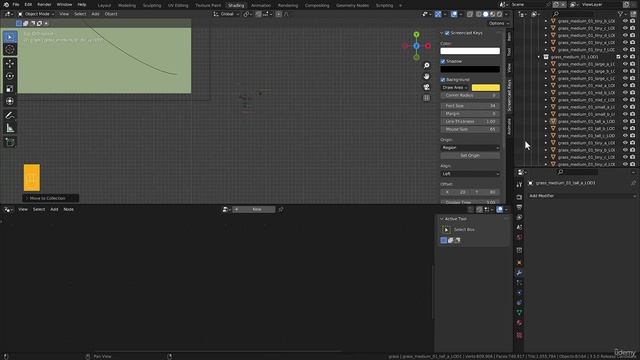The width and height of the screenshot is (640, 360).
Task: Open the Material properties tab icon
Action: 519,322
